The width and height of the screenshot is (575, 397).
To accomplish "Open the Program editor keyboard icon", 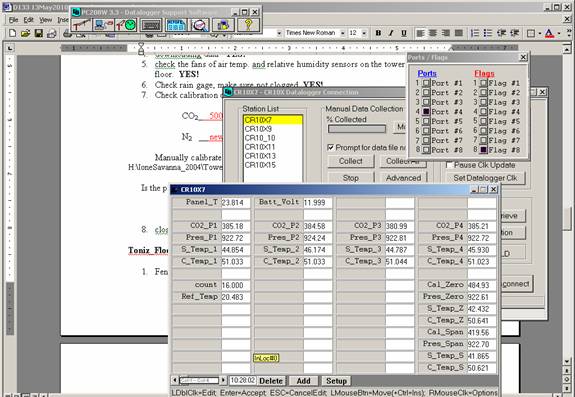I will (x=151, y=25).
